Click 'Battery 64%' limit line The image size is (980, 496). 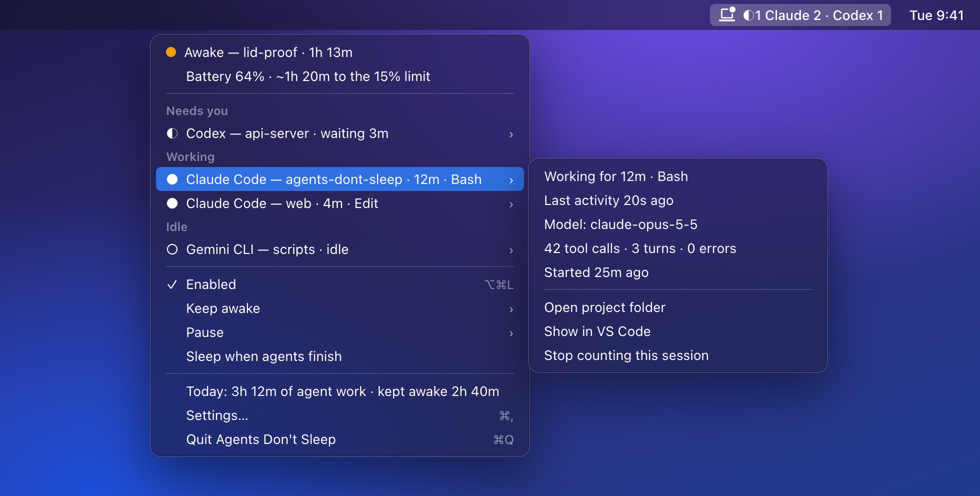point(308,76)
